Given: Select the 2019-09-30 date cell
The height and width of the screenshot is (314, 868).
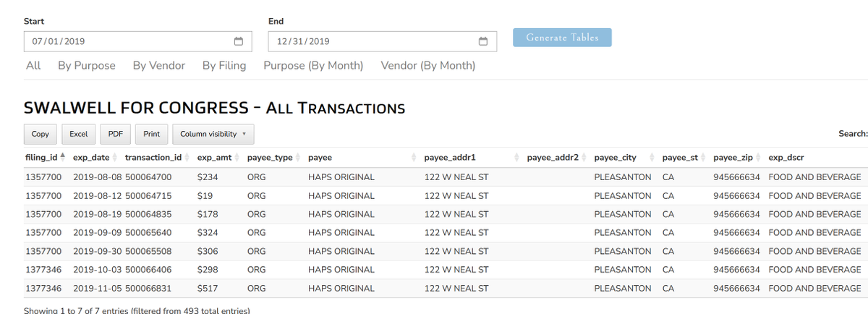Looking at the screenshot, I should pos(98,251).
